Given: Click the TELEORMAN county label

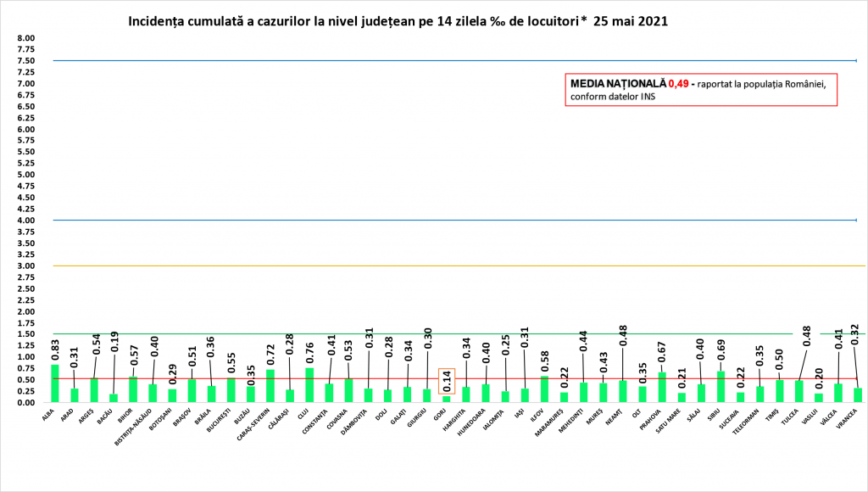Looking at the screenshot, I should tap(746, 422).
